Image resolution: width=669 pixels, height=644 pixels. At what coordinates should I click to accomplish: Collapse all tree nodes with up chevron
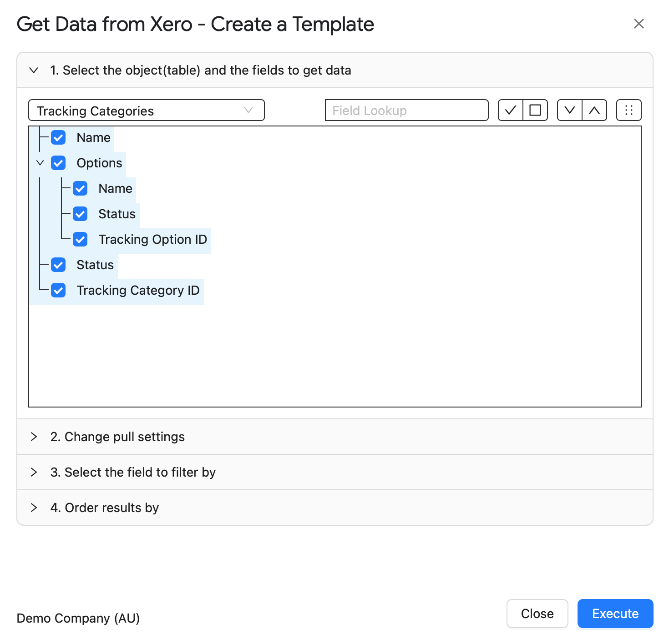pyautogui.click(x=594, y=110)
